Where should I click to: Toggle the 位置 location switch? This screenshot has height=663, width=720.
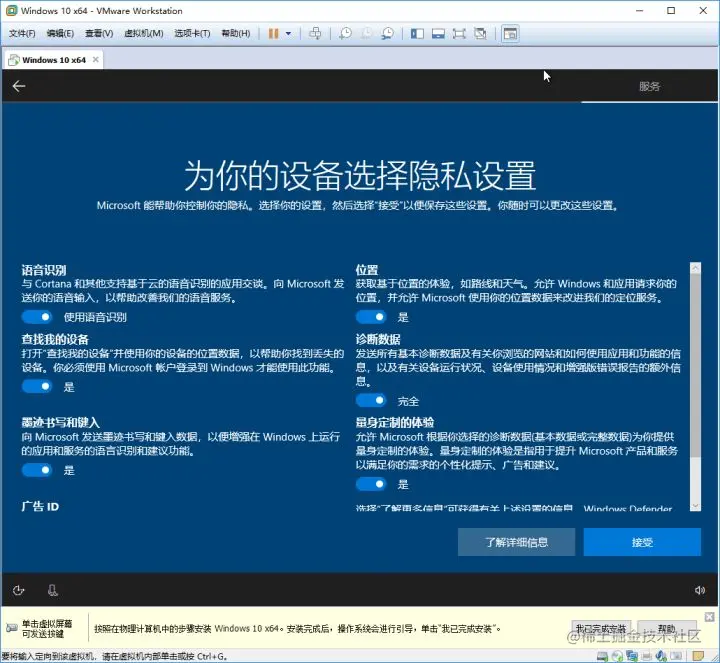click(x=371, y=317)
